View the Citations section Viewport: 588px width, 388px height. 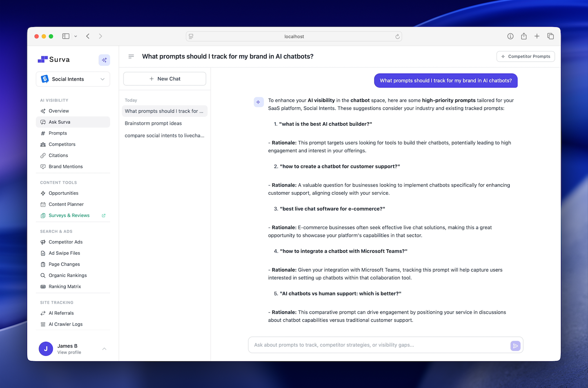pos(58,155)
